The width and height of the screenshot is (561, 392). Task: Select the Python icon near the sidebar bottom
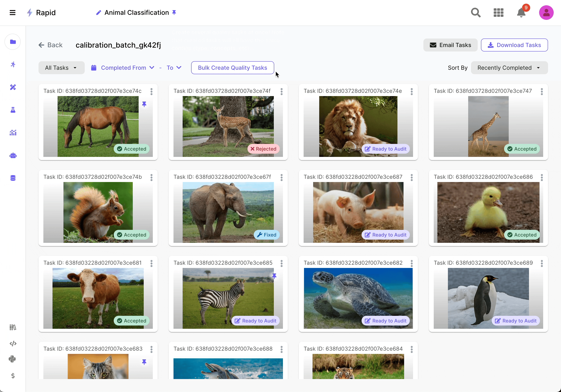(13, 359)
